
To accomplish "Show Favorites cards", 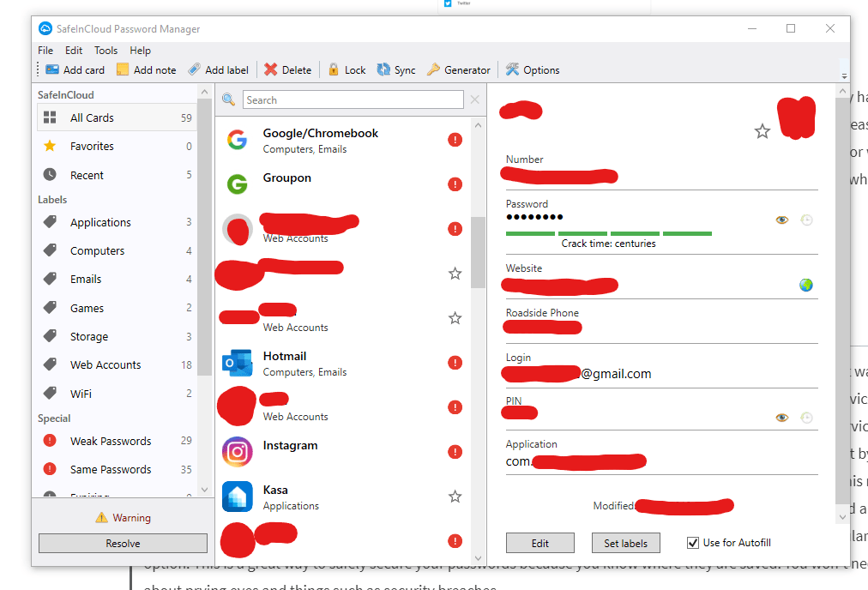I will point(117,146).
